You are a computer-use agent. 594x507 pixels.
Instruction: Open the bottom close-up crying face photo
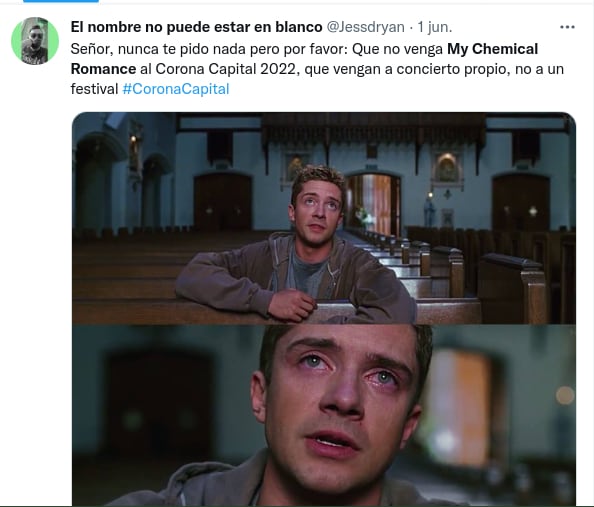324,415
